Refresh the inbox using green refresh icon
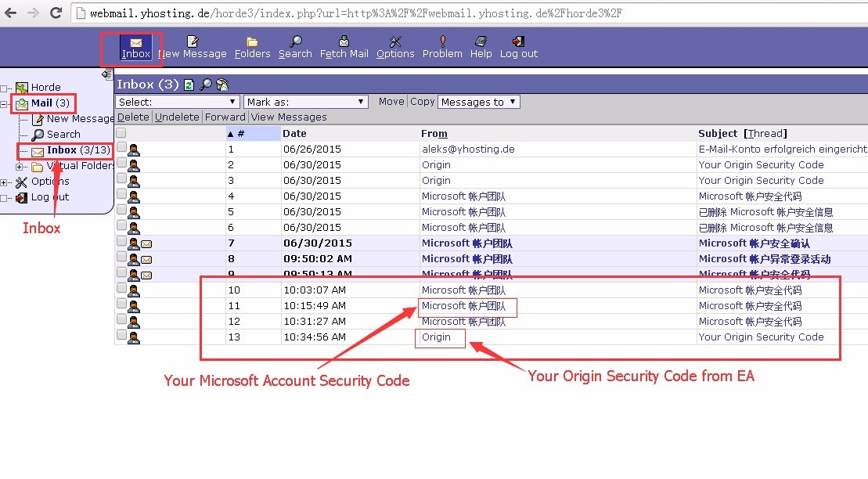Screen dimensions: 868x479 [x=189, y=85]
